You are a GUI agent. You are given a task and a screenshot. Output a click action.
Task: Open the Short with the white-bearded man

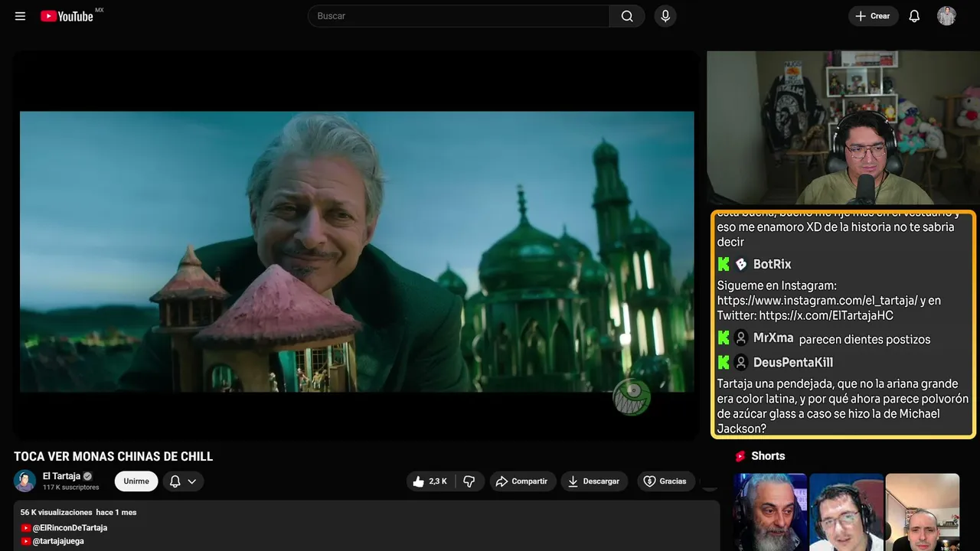tap(770, 512)
